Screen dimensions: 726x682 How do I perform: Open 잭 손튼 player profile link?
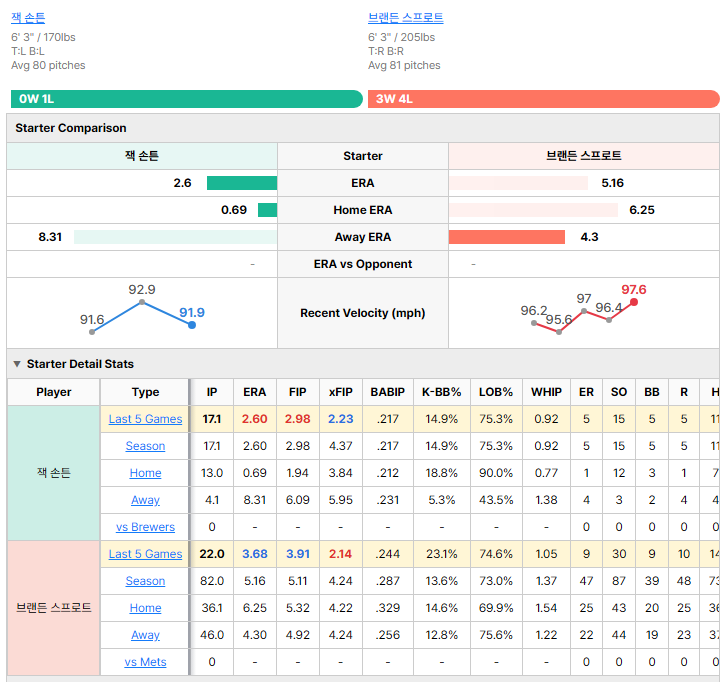(28, 18)
